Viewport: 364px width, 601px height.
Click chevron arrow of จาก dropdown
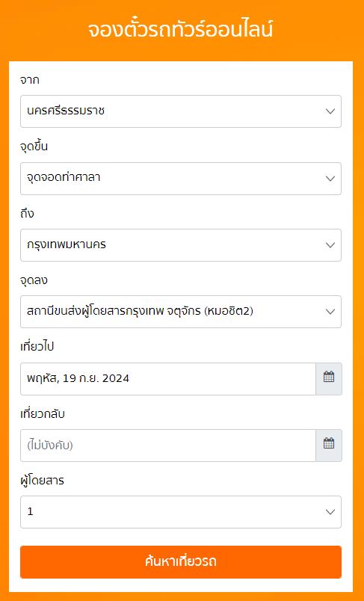tap(330, 111)
